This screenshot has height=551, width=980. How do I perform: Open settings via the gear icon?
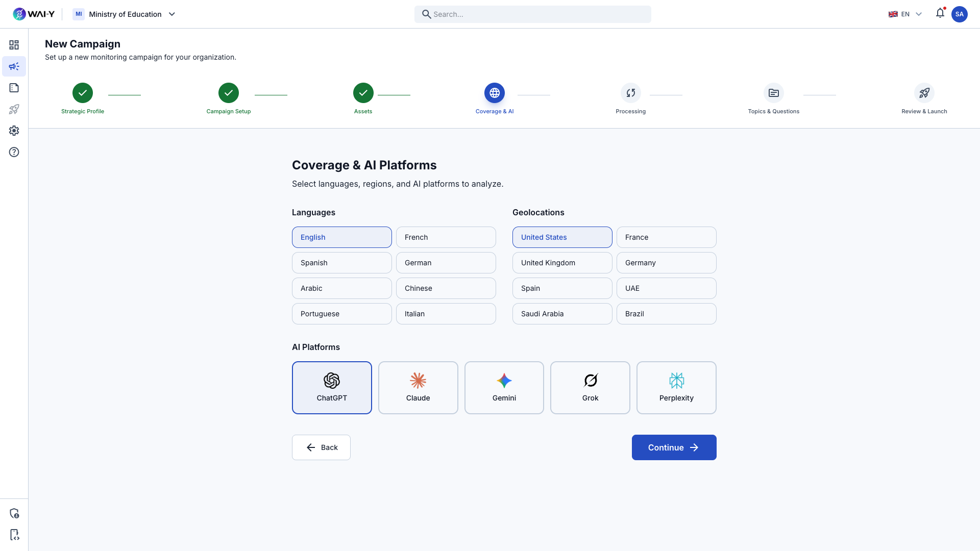(x=14, y=131)
